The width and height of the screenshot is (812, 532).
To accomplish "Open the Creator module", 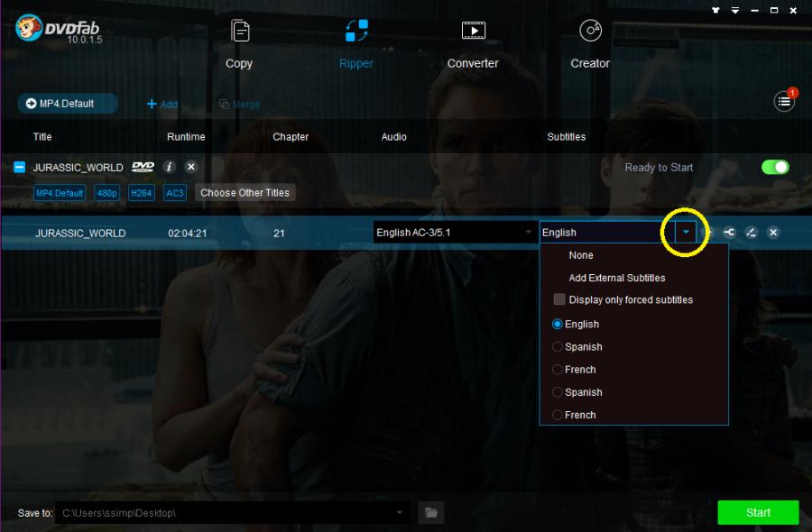I will coord(590,44).
